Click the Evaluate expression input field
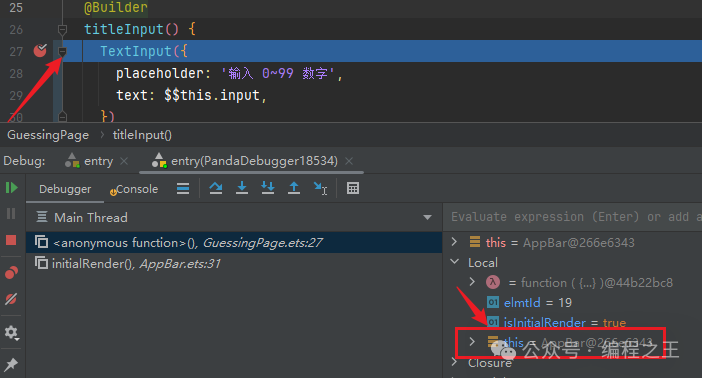 tap(573, 217)
